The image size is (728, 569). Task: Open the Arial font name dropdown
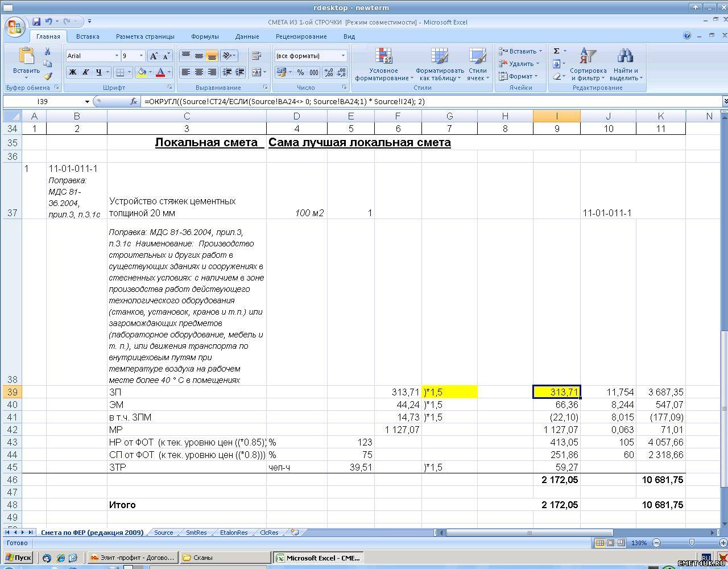[x=117, y=56]
